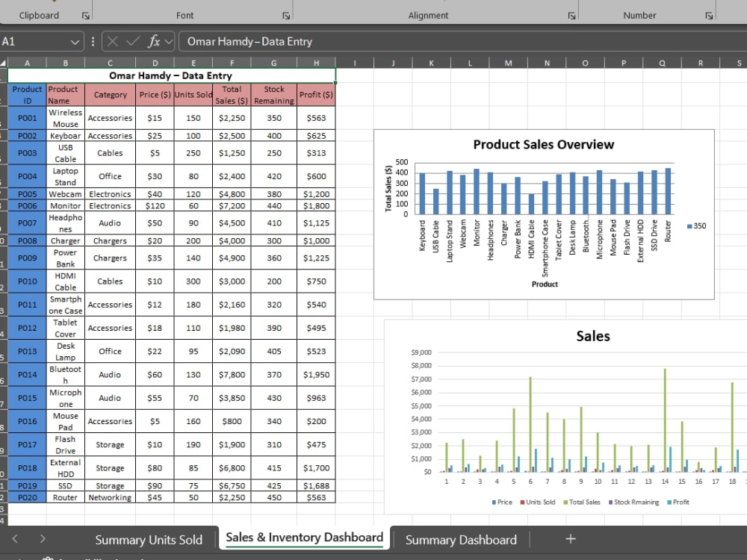Screen dimensions: 747x560
Task: Click the Select All corner triangle
Action: tap(3, 63)
